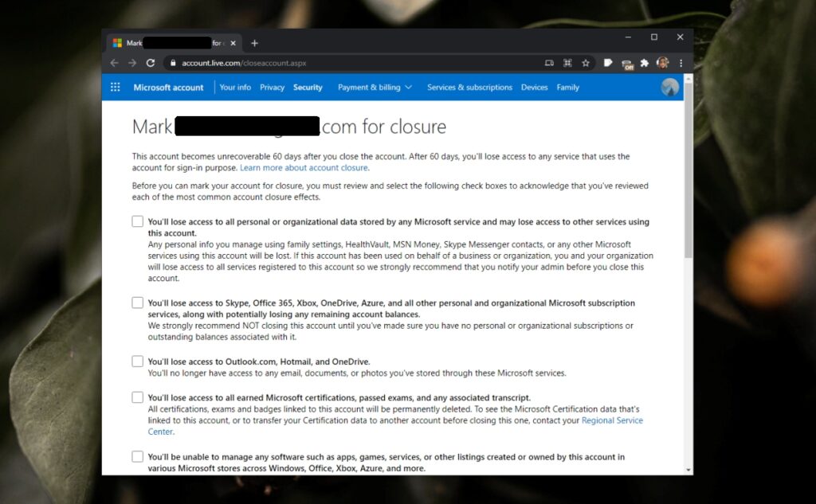Click the Regional Service Center link
816x504 pixels.
coord(612,420)
